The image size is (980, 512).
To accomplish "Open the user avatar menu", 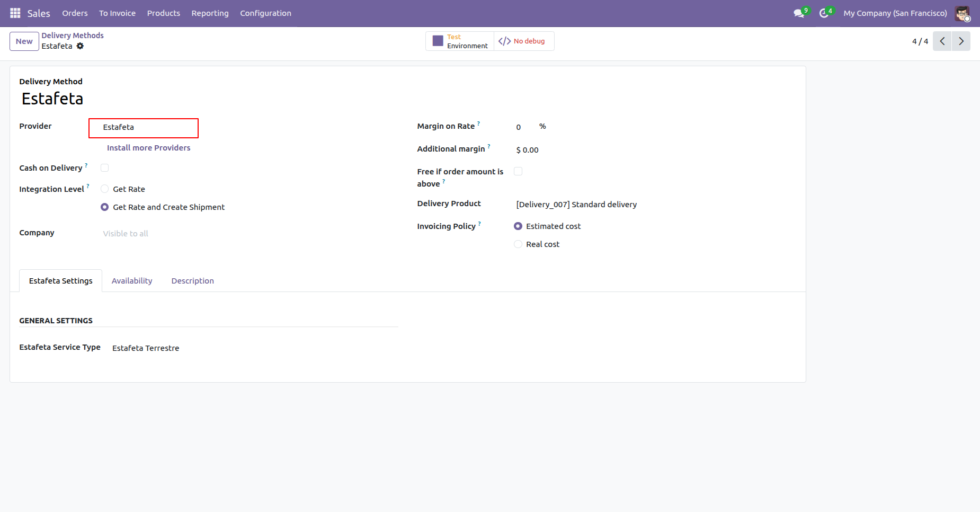I will 963,13.
